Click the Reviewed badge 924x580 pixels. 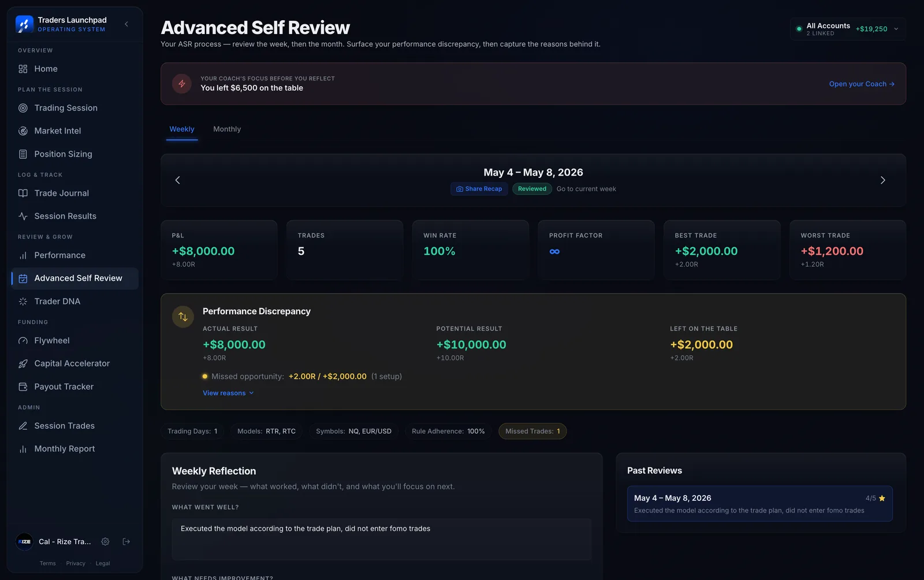pyautogui.click(x=532, y=189)
